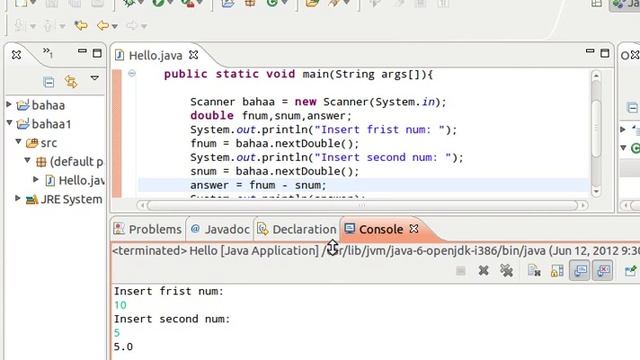This screenshot has width=640, height=360.
Task: Navigate back with the yellow left arrow
Action: tap(103, 26)
